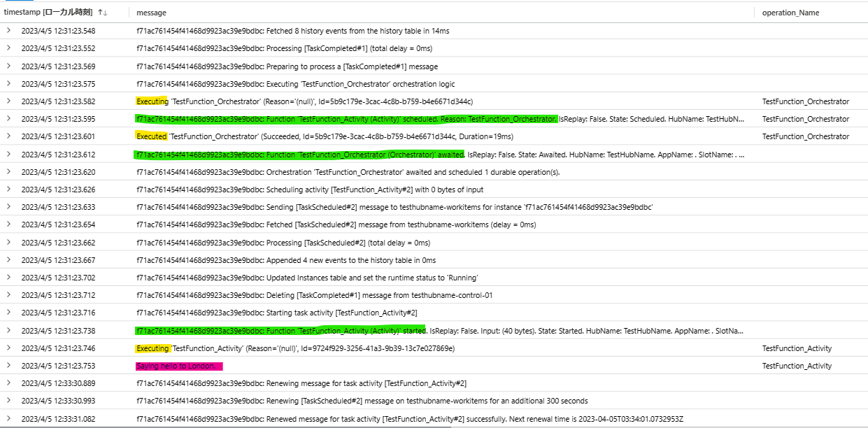Click the sort arrows beside the timestamp header
Image resolution: width=868 pixels, height=428 pixels.
tap(103, 13)
